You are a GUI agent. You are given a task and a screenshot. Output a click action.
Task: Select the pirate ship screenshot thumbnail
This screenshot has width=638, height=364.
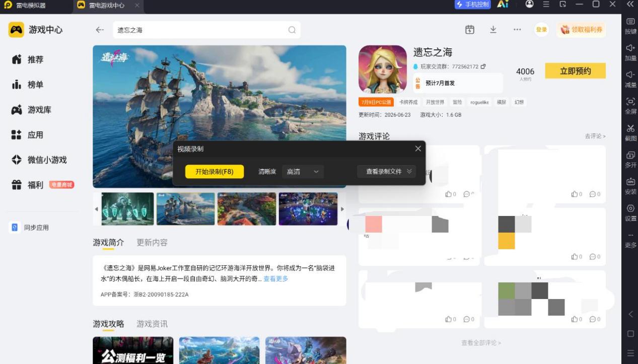(x=186, y=209)
